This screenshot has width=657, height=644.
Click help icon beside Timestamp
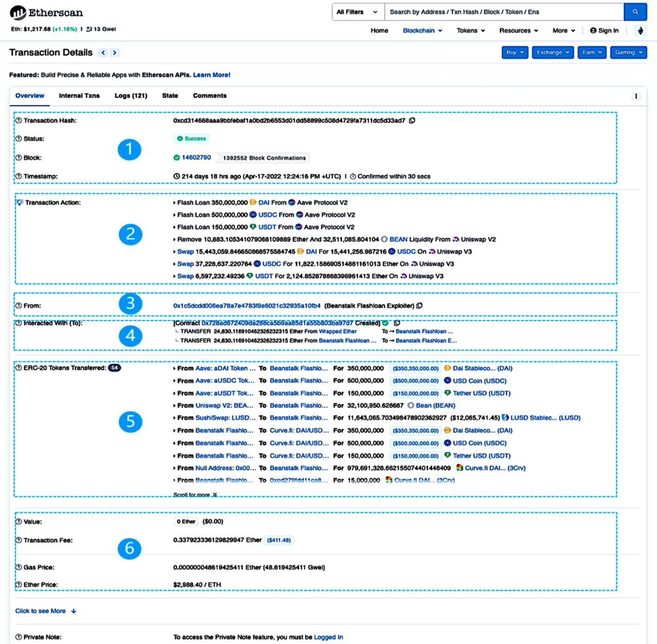click(19, 176)
